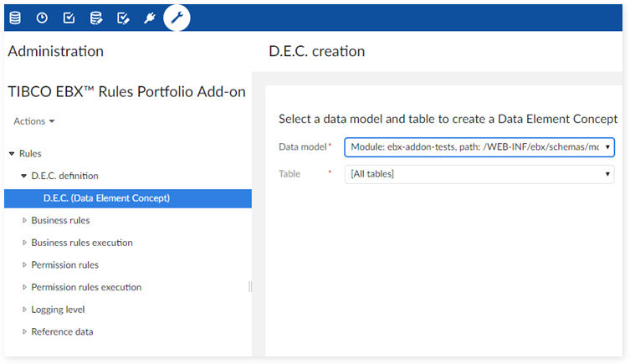Collapse the Rules tree node
This screenshot has height=364, width=630.
point(12,153)
